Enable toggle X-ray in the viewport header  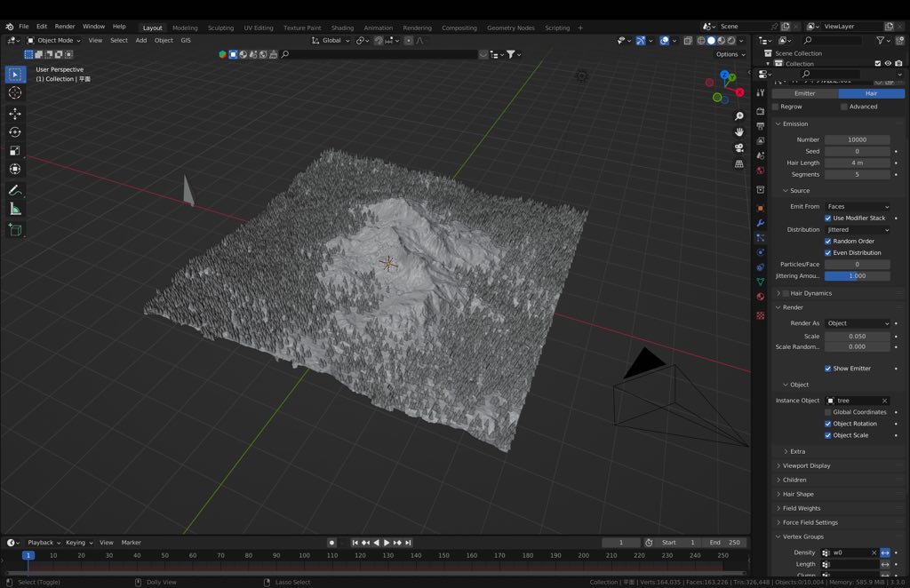[x=687, y=40]
